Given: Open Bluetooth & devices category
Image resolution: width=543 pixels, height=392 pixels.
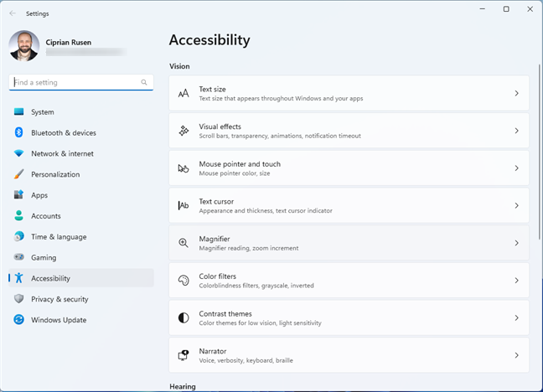Looking at the screenshot, I should (x=81, y=132).
